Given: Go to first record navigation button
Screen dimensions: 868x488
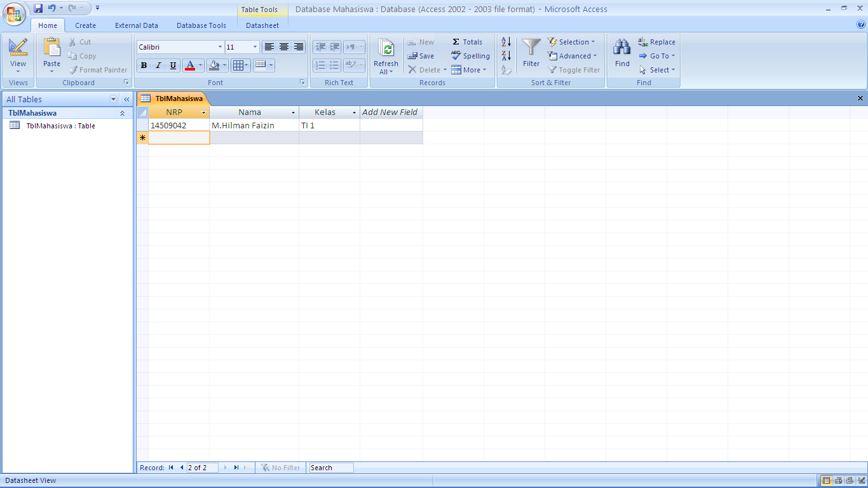Looking at the screenshot, I should 171,468.
